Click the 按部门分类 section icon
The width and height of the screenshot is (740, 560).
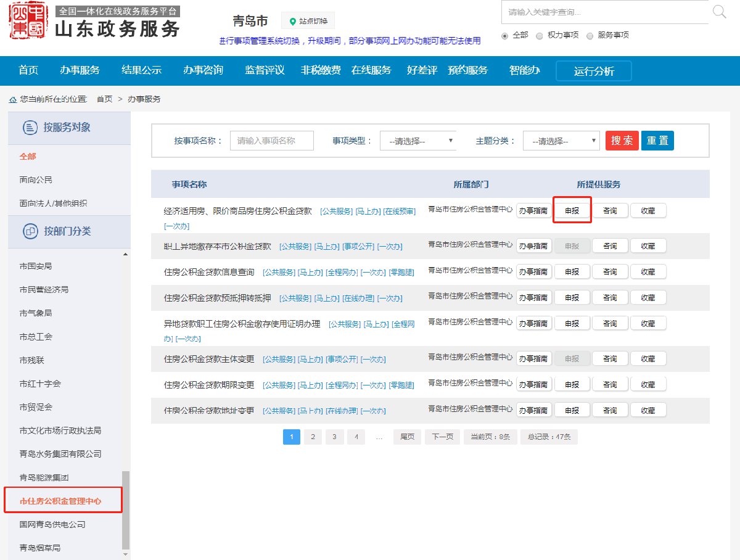[30, 231]
